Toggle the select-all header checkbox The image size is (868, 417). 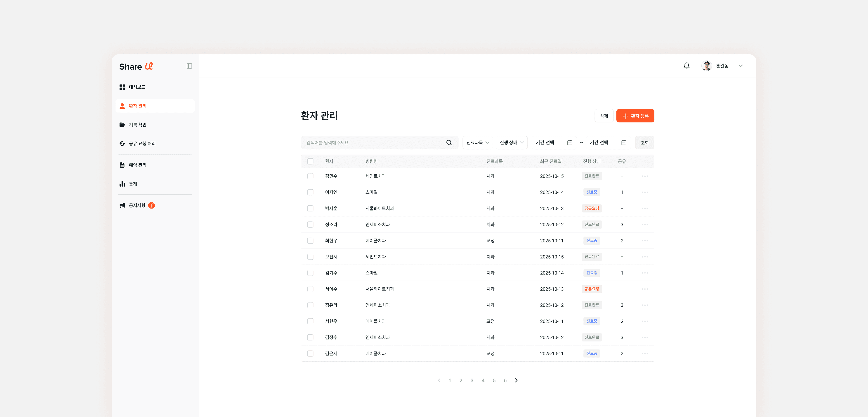coord(310,161)
